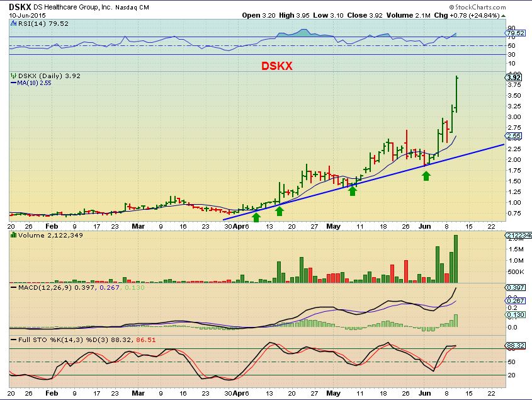Click the RSI(14) 79.52 legend label

click(43, 23)
